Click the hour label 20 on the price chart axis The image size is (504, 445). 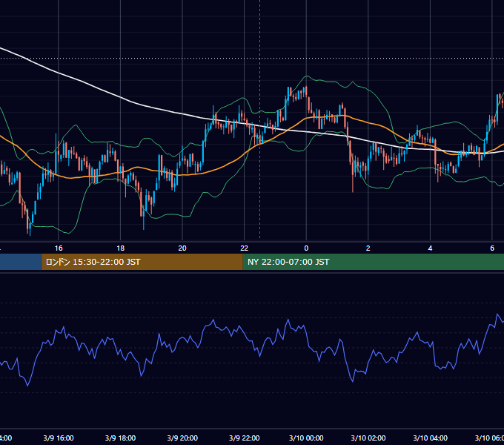[x=182, y=248]
